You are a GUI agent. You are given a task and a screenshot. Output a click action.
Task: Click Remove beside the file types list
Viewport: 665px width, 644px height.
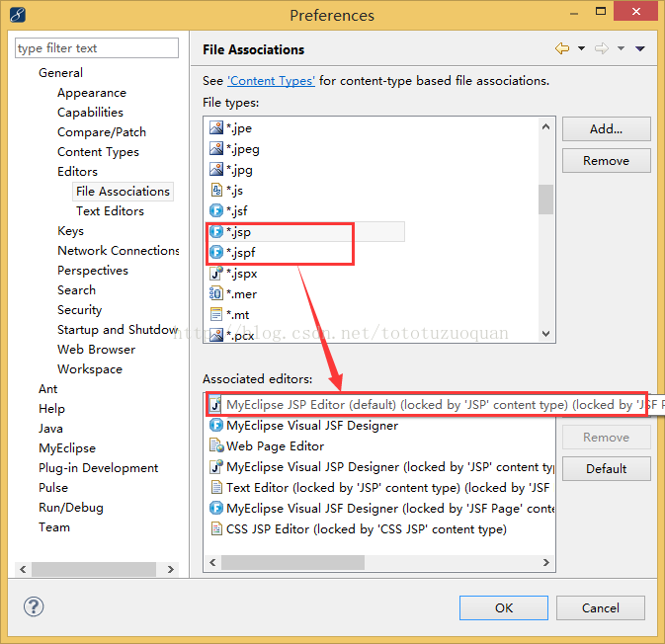[606, 161]
